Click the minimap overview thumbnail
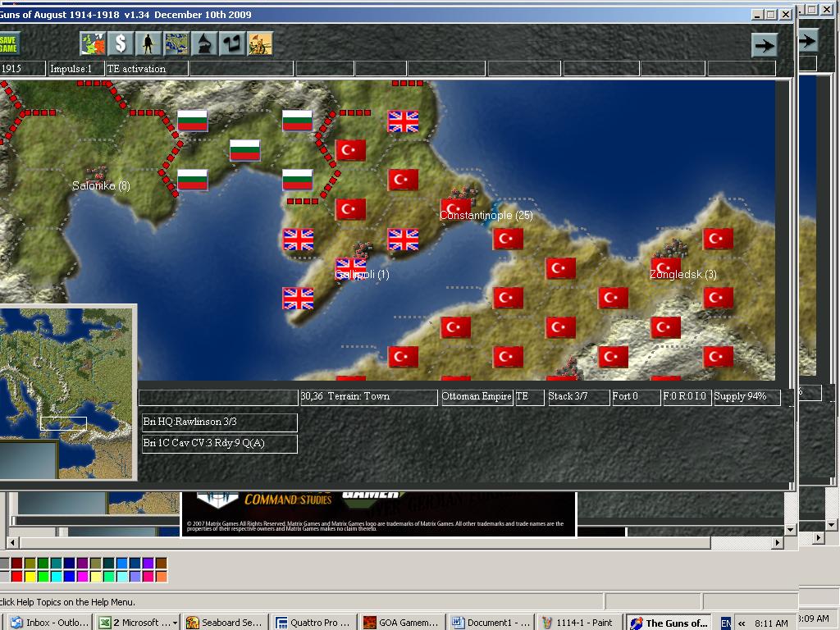 point(66,391)
